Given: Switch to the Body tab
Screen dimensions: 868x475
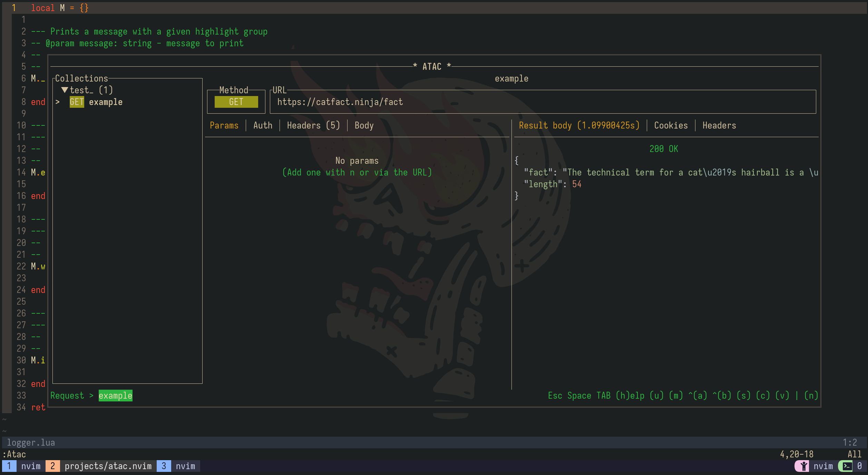Looking at the screenshot, I should 364,125.
